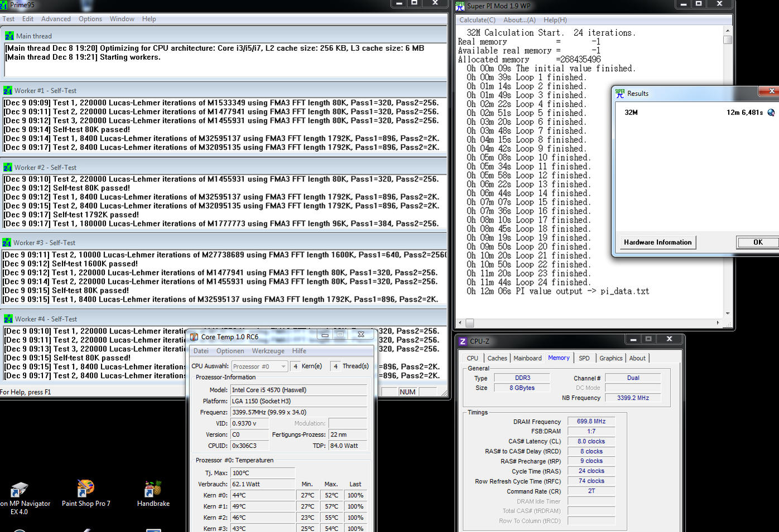Open the Calculate(C) menu in Super PI
This screenshot has width=779, height=532.
(x=477, y=20)
